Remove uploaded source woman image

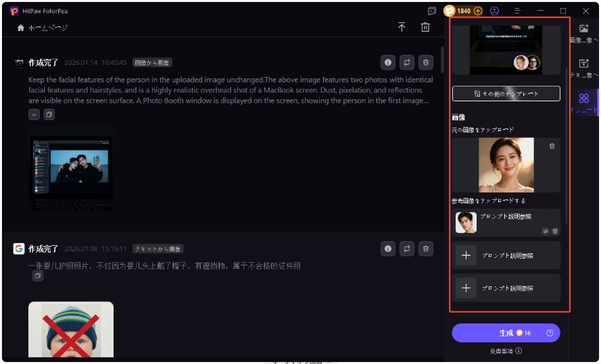pos(552,147)
